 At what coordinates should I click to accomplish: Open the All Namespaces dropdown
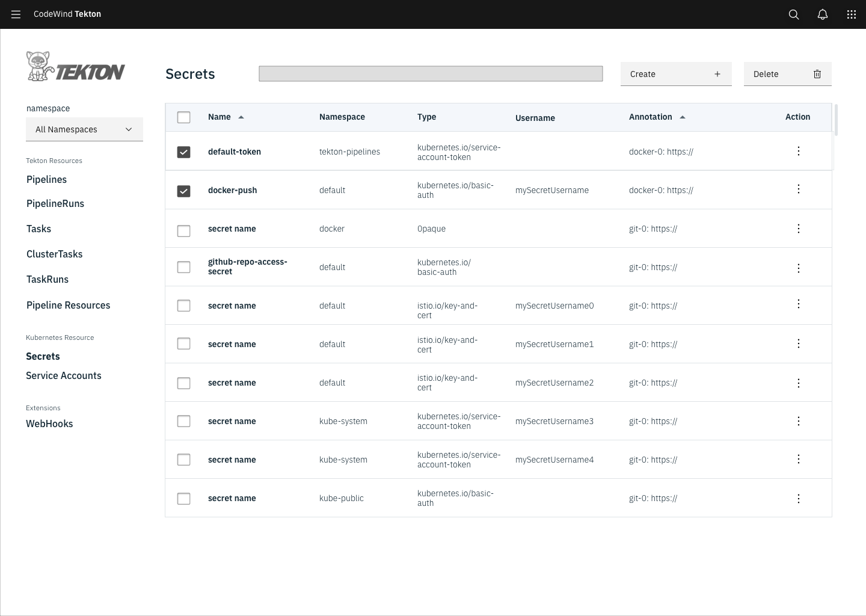coord(84,129)
